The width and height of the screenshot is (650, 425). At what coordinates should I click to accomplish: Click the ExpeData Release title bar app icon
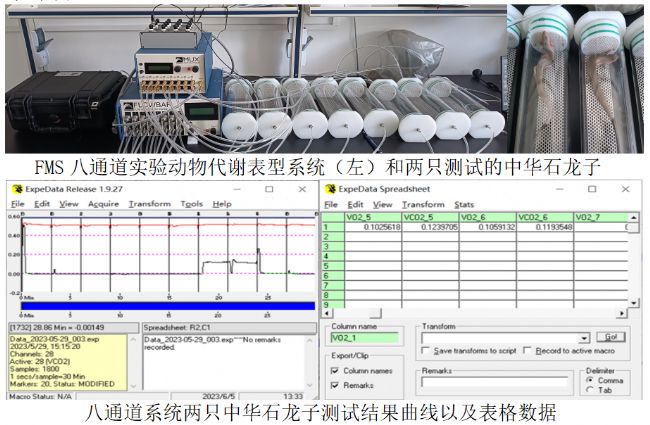[17, 189]
